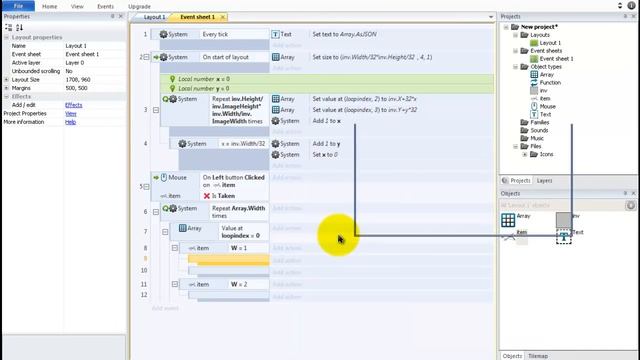Collapse event 8 item W = 1
The image size is (640, 360).
coord(175,248)
